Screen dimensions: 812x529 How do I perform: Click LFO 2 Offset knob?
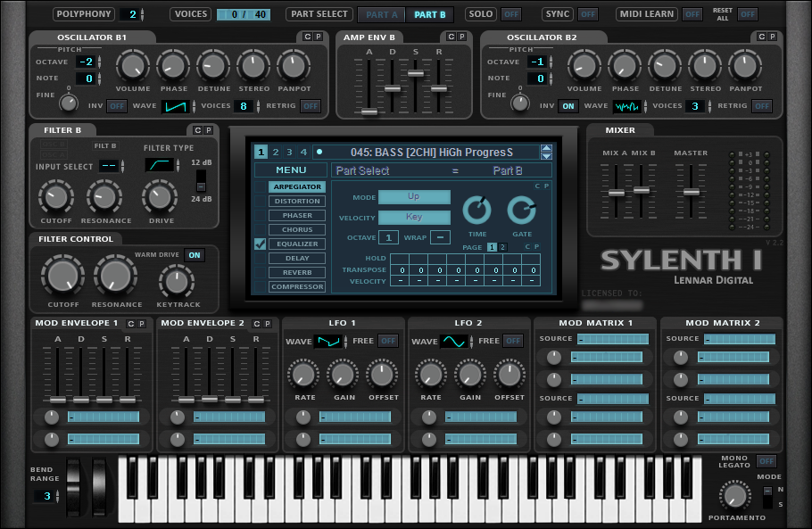pos(509,375)
